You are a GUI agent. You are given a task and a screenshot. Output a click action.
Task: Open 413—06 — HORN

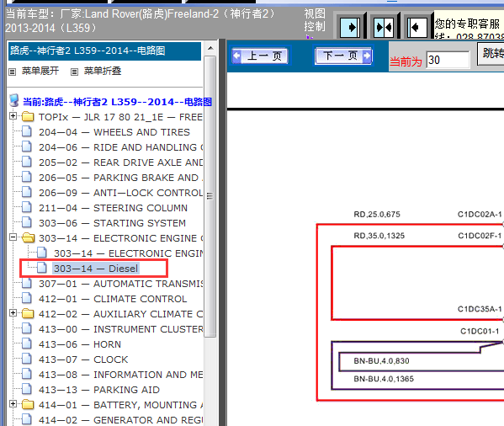tap(80, 344)
